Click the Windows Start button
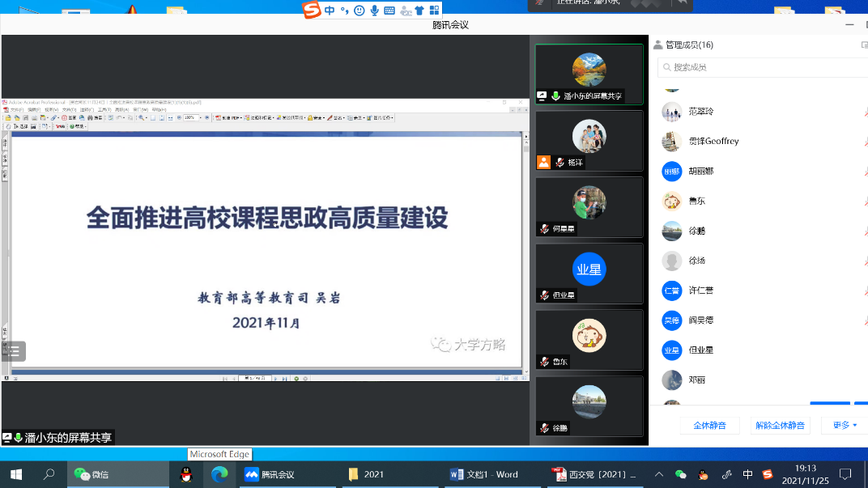This screenshot has height=488, width=868. tap(16, 474)
